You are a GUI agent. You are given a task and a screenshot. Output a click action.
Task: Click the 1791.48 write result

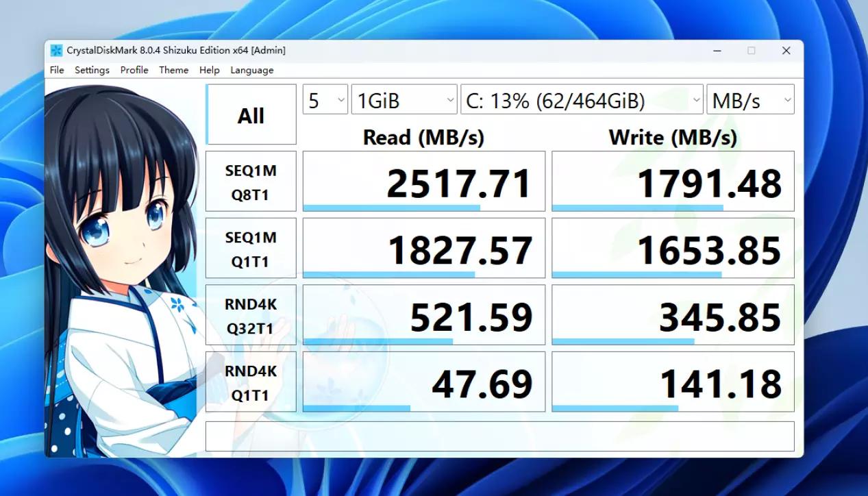(x=673, y=182)
